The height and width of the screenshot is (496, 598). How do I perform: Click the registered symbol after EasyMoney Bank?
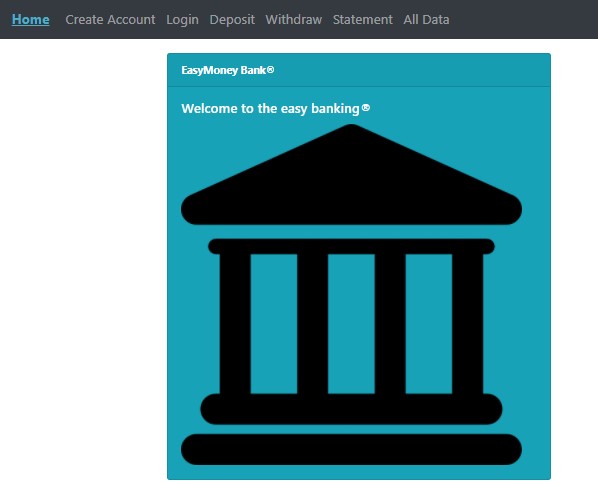pos(270,70)
